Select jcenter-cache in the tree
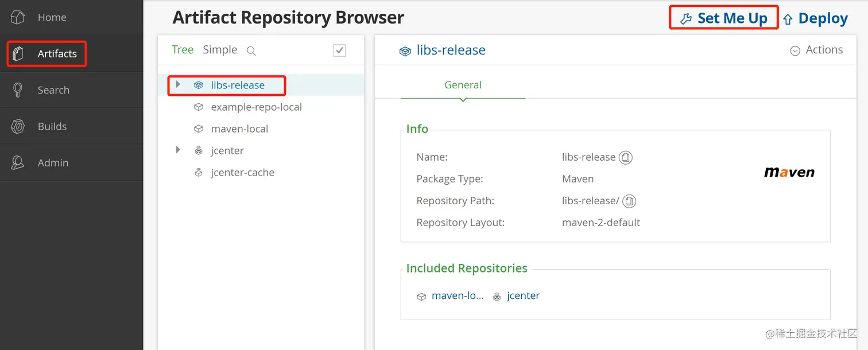The image size is (868, 350). point(242,173)
